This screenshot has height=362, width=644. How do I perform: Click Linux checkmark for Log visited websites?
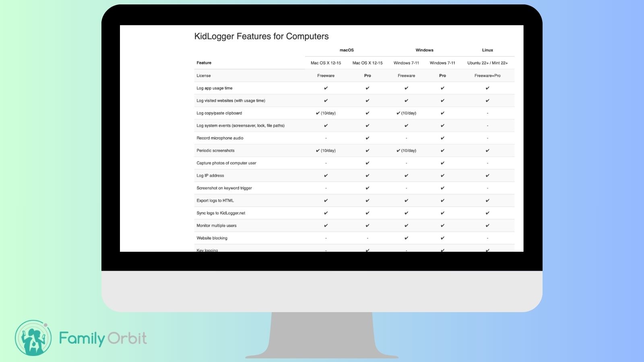tap(487, 101)
